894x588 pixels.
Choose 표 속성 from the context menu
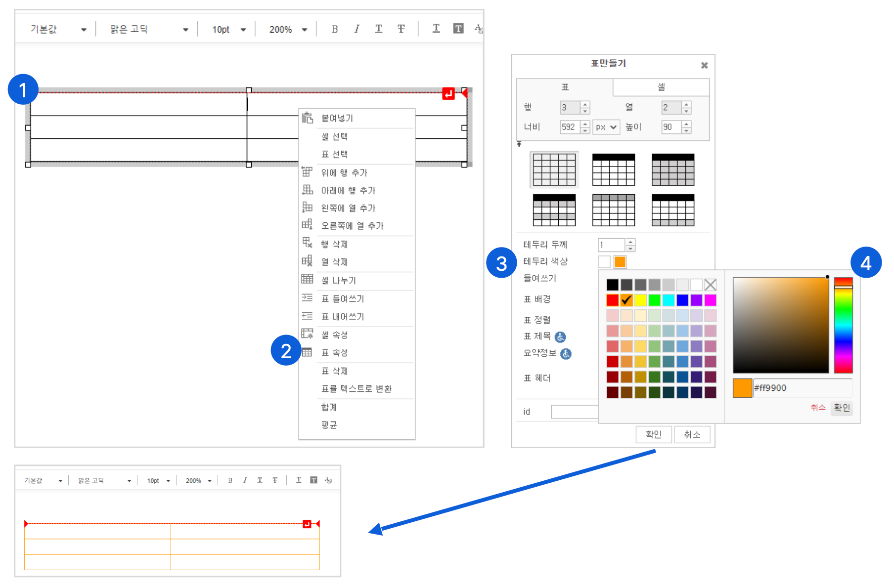tap(335, 353)
